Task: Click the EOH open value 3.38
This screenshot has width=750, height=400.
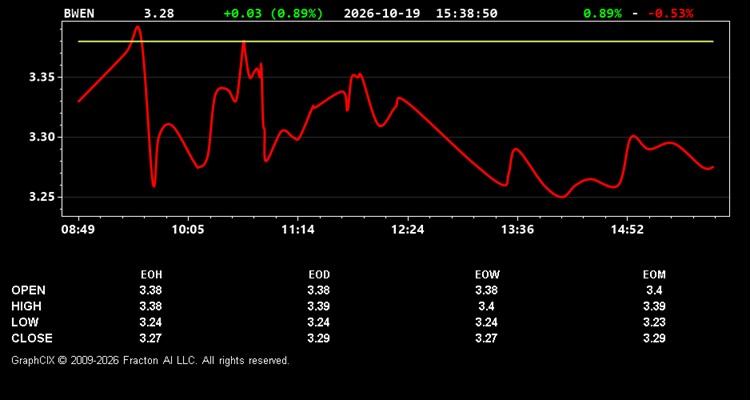Action: (x=151, y=290)
